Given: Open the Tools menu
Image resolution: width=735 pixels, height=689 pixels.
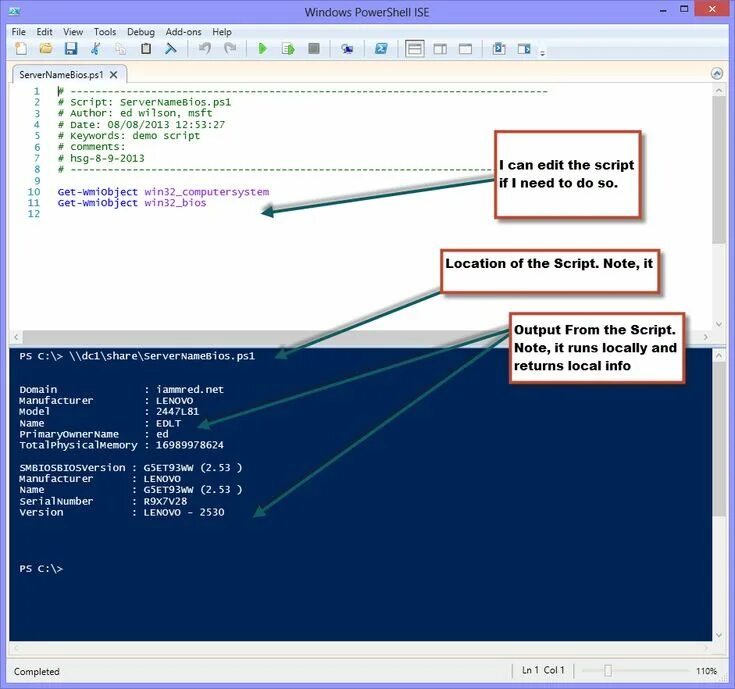Looking at the screenshot, I should click(105, 32).
